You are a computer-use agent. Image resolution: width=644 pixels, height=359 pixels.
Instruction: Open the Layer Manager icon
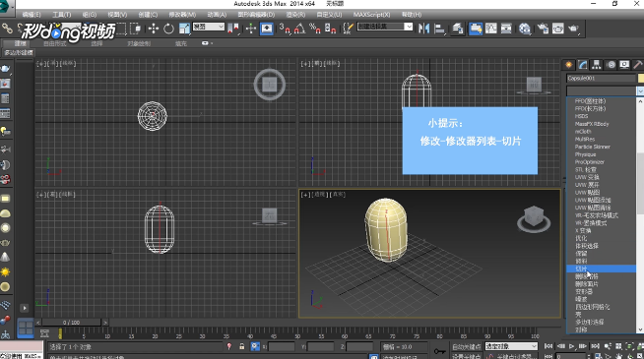(x=458, y=29)
